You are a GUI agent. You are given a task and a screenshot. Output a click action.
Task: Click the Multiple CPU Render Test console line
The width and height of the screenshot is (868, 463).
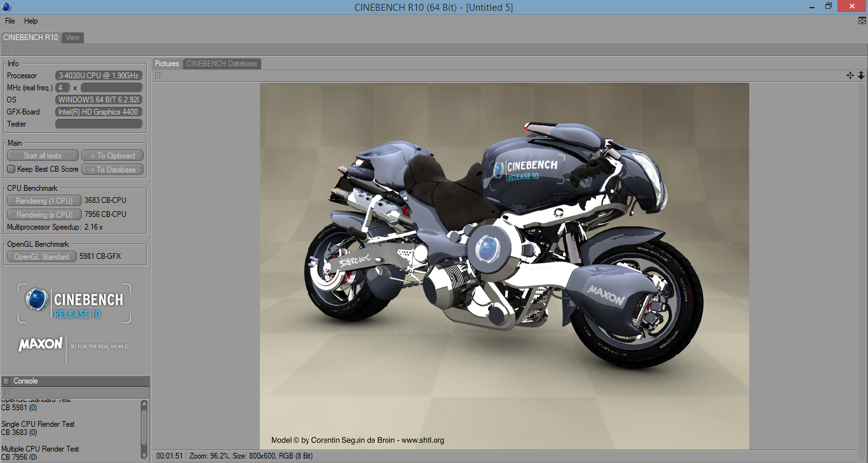tap(40, 449)
